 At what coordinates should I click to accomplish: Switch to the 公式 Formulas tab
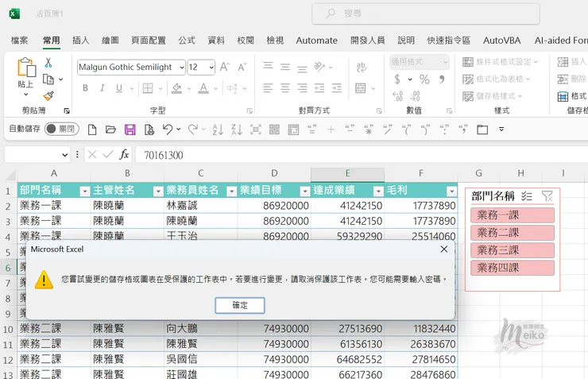coord(187,40)
